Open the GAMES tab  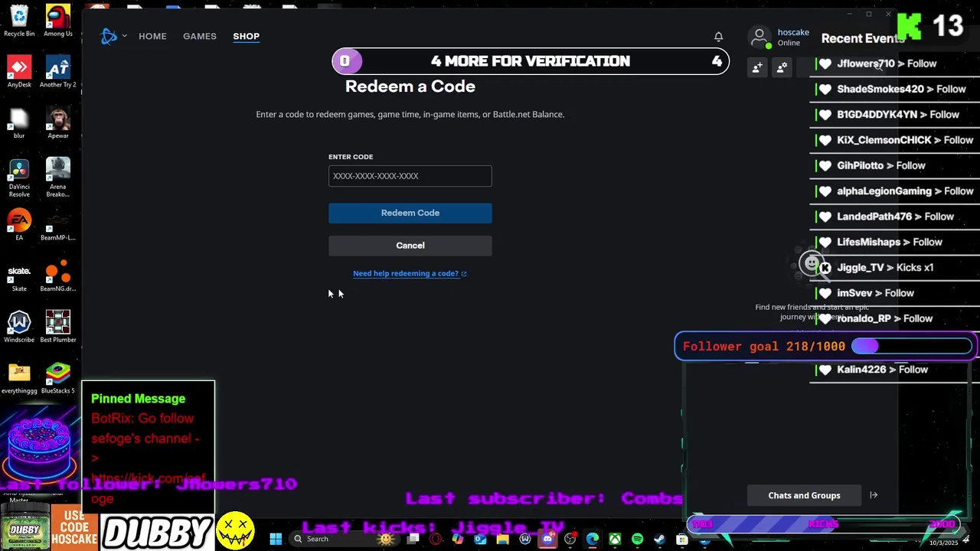[x=200, y=36]
